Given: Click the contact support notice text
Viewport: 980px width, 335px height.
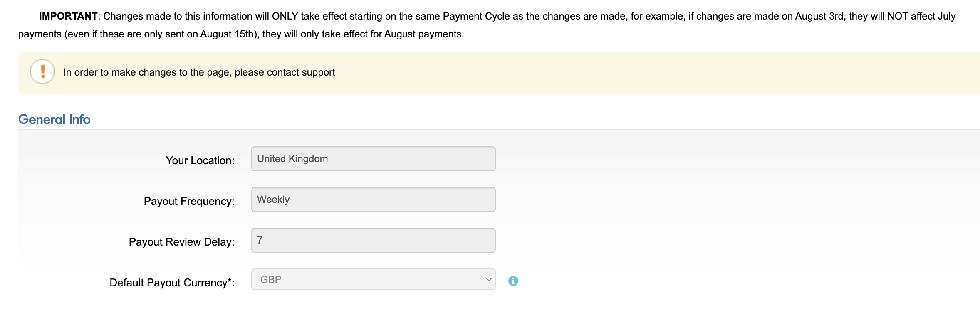Looking at the screenshot, I should pyautogui.click(x=199, y=72).
